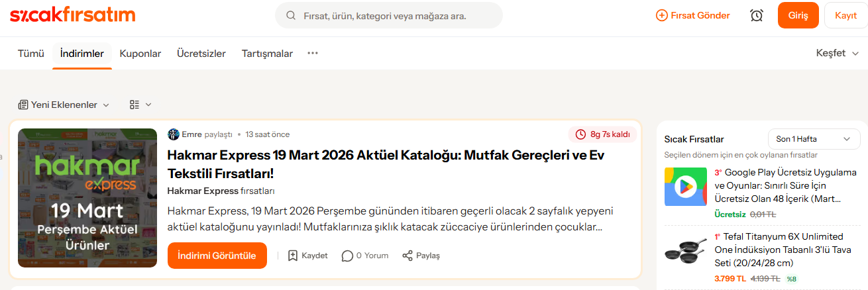The height and width of the screenshot is (290, 868).
Task: Open the Hakmar Express catalog thumbnail
Action: (87, 198)
